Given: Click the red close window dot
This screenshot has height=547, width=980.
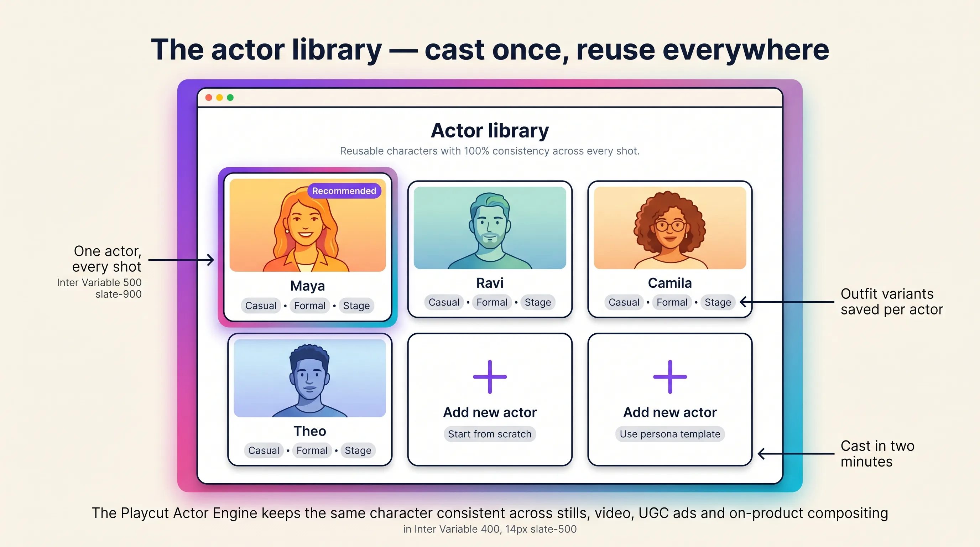Looking at the screenshot, I should [208, 98].
